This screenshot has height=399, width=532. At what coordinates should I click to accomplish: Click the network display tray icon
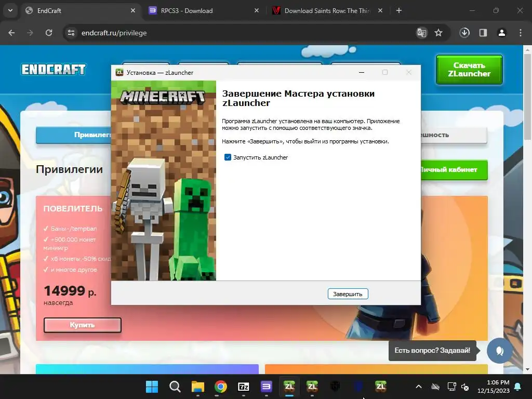tap(451, 387)
